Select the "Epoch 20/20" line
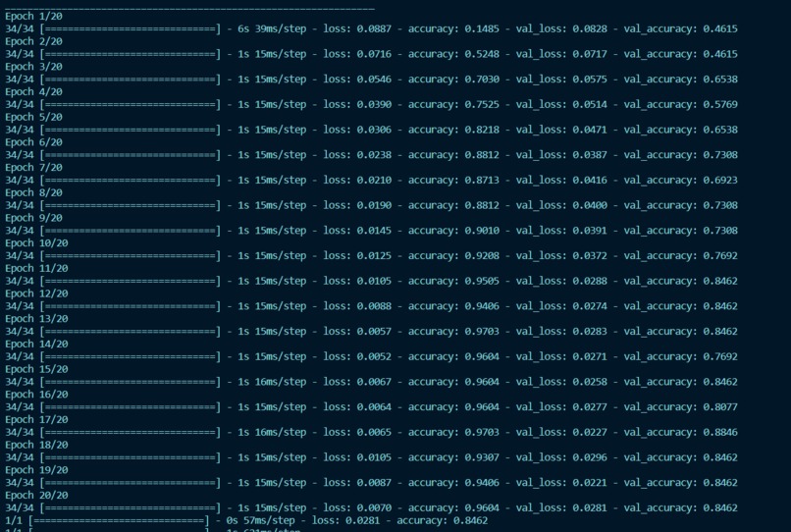Screen dimensions: 791x532 coord(36,496)
